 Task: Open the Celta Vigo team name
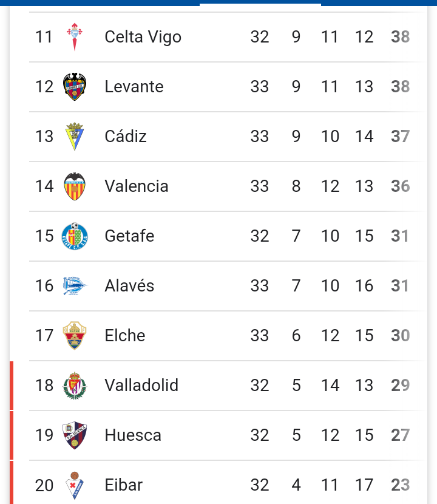pyautogui.click(x=143, y=37)
